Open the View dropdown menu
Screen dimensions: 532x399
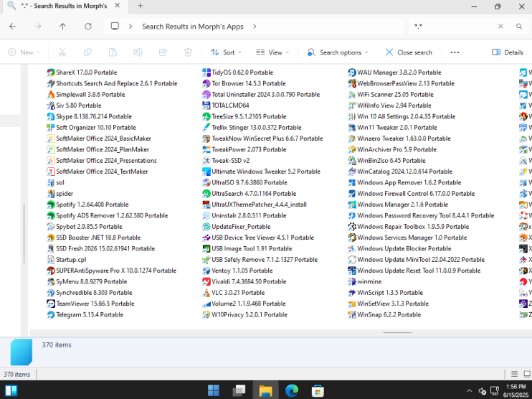coord(272,52)
